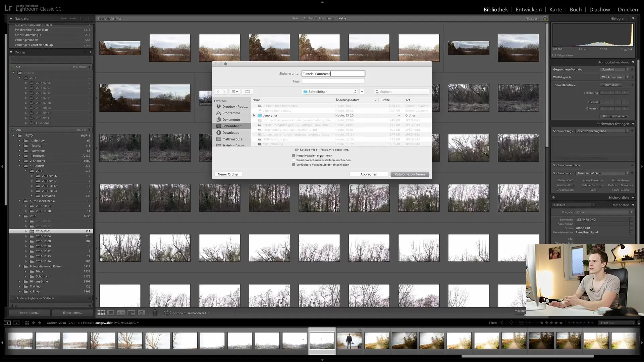This screenshot has width=644, height=362.
Task: Filter by flagged status flag icon
Action: click(502, 323)
